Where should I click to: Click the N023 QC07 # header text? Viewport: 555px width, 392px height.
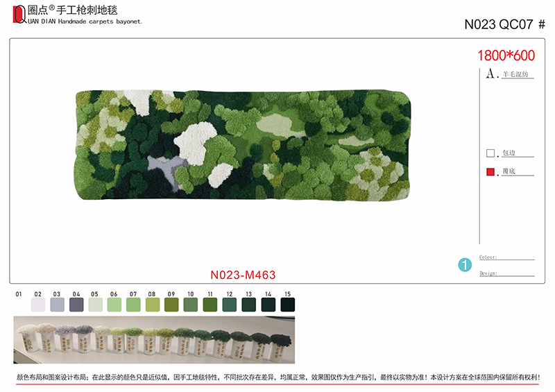pos(505,24)
